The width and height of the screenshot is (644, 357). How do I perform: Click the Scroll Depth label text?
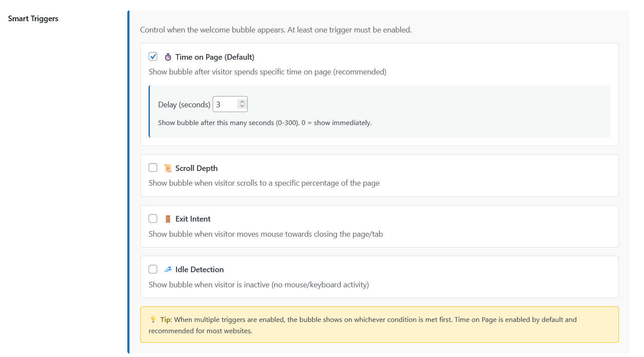point(196,168)
